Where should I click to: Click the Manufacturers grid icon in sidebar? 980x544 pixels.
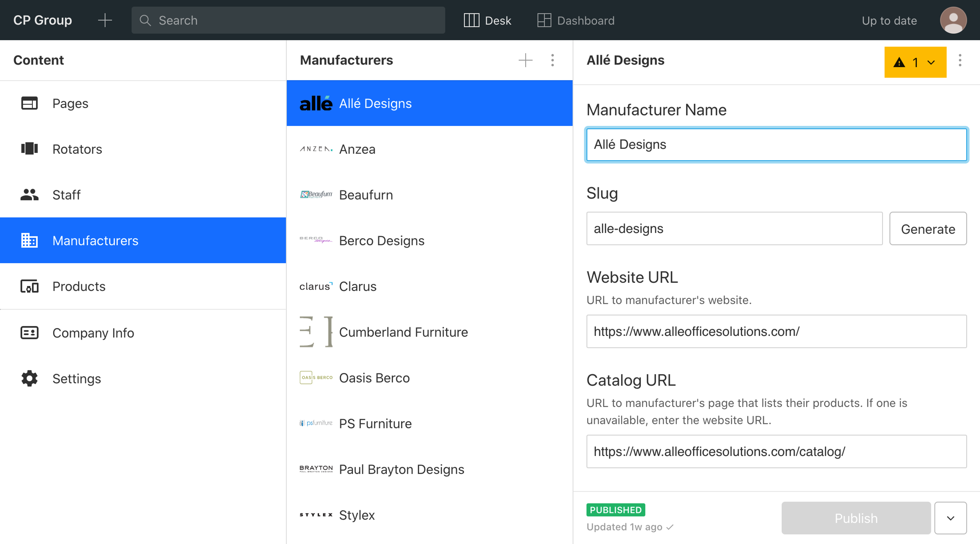tap(29, 240)
